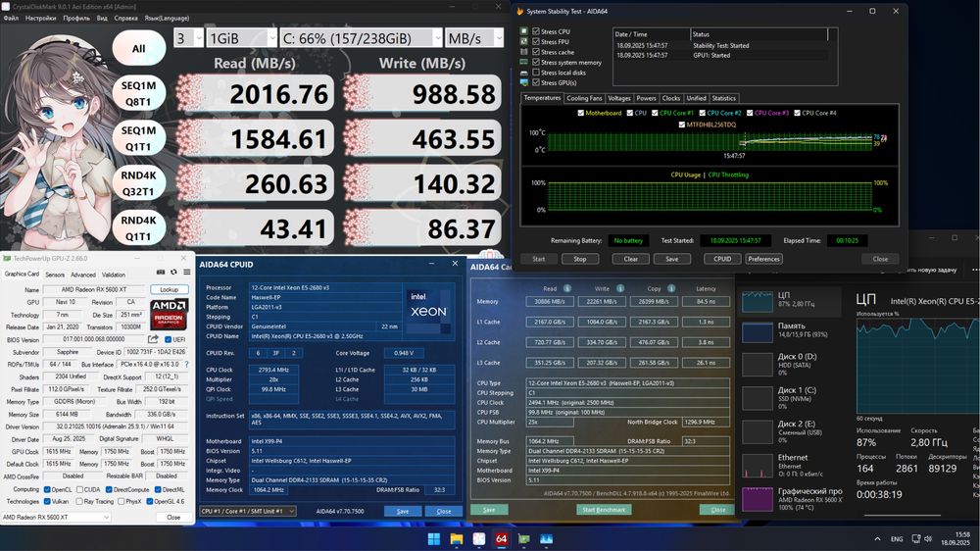Switch to Voltages tab in Stability Test
Screen dimensions: 980x551
(619, 98)
